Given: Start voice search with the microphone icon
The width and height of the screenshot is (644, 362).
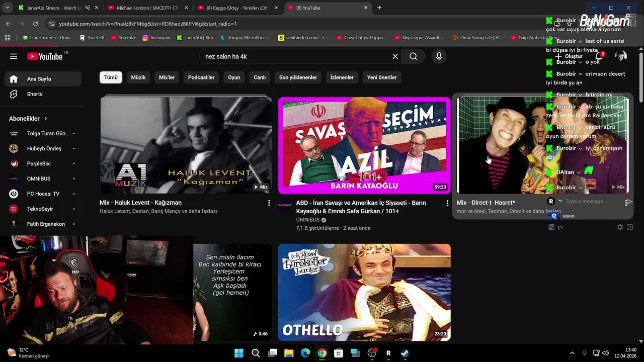Looking at the screenshot, I should pos(439,56).
